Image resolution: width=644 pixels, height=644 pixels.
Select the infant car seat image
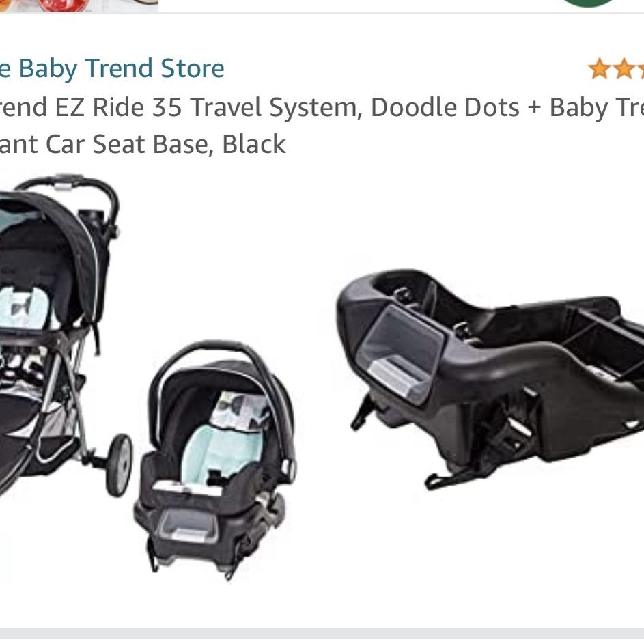click(215, 459)
